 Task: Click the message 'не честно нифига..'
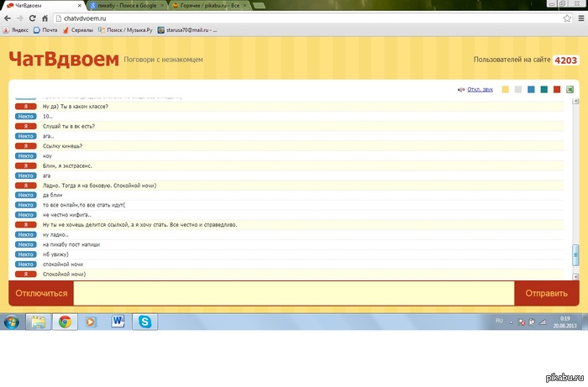(66, 215)
